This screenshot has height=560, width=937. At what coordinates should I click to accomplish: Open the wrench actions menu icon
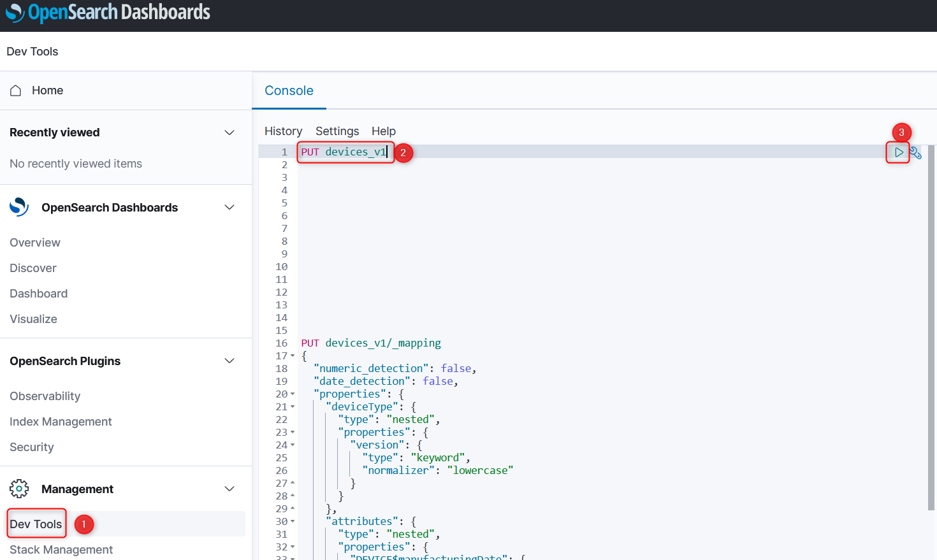[916, 153]
